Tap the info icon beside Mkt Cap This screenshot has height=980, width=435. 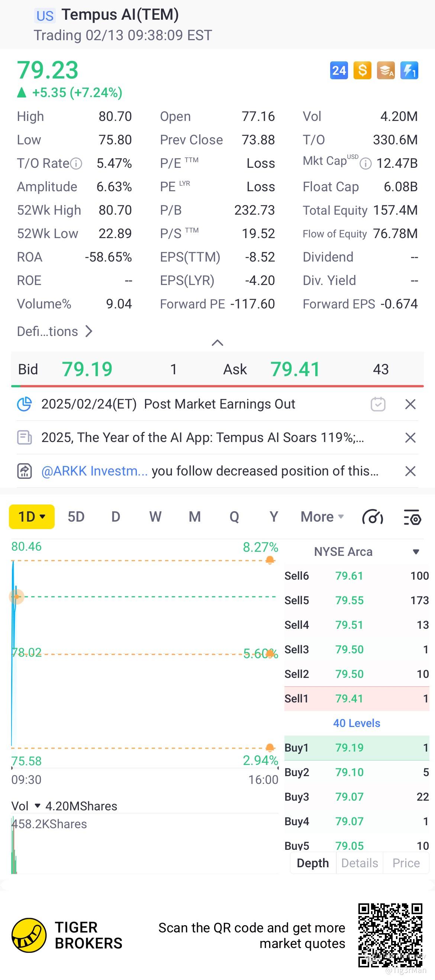coord(365,164)
